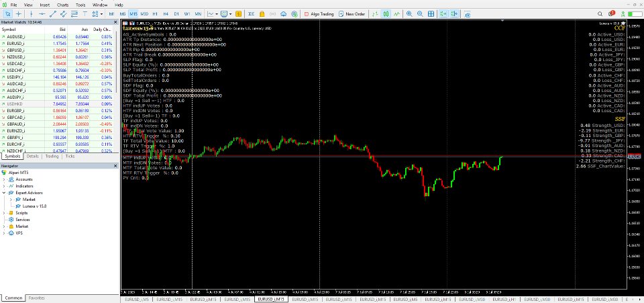Expand the Indicators node in Navigator
Viewport: 644px width, 303px height.
tap(5, 186)
